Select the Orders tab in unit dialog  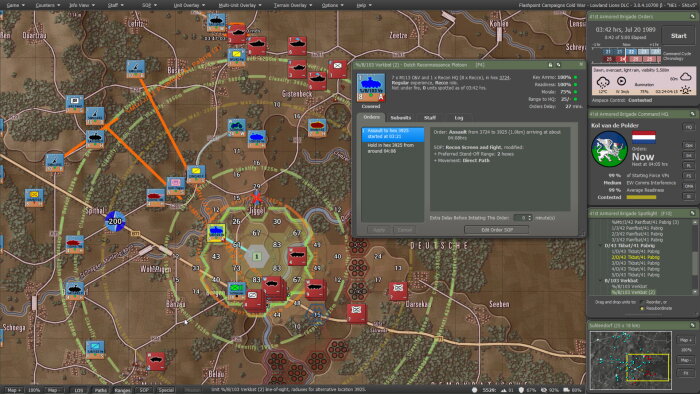pyautogui.click(x=371, y=117)
